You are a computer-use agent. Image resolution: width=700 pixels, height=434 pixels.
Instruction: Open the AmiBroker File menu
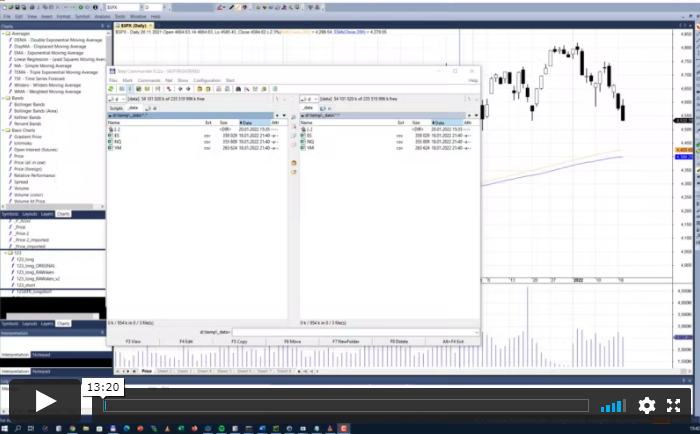(7, 17)
